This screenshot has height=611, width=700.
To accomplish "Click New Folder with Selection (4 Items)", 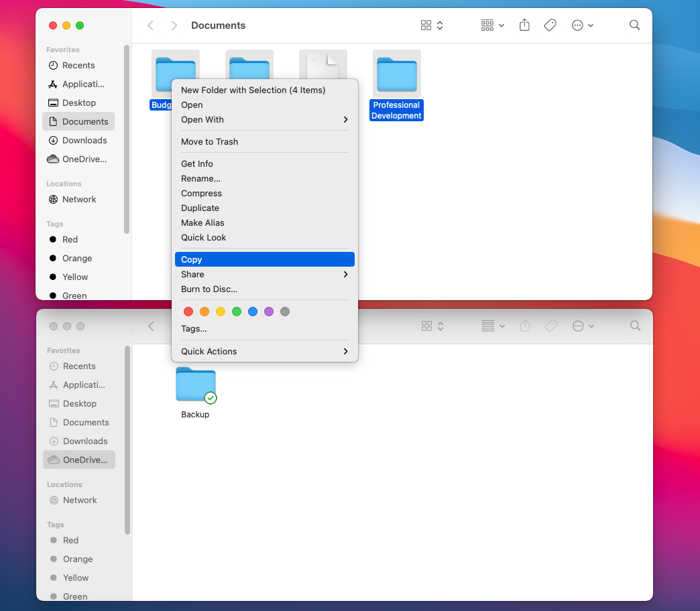I will (253, 90).
